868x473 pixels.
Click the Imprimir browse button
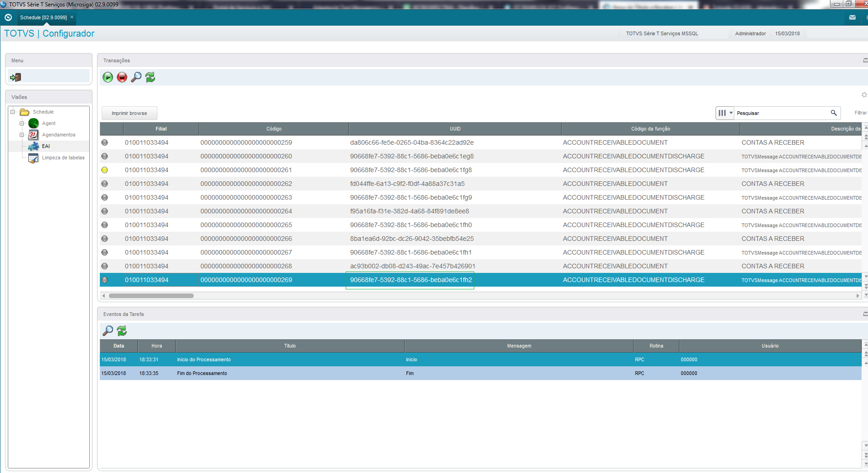tap(130, 113)
